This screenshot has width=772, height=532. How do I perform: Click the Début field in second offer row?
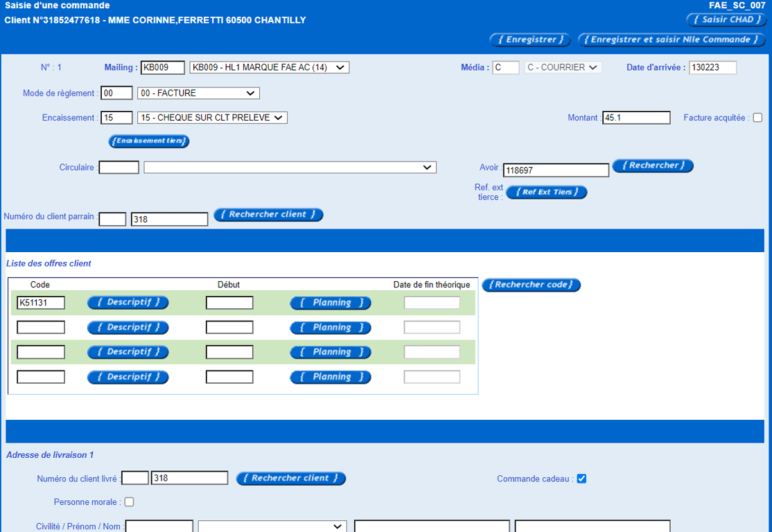click(229, 327)
